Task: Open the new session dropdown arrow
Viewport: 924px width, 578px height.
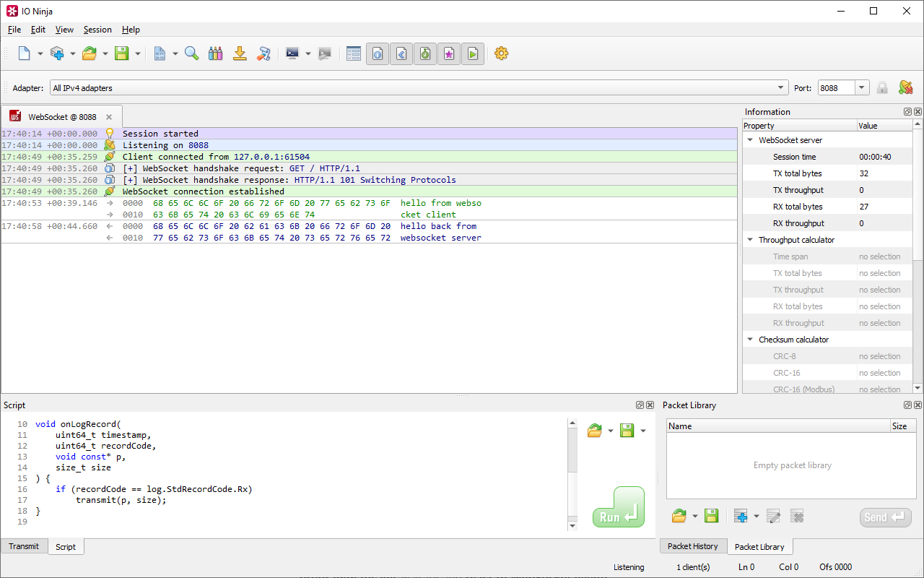Action: 40,53
